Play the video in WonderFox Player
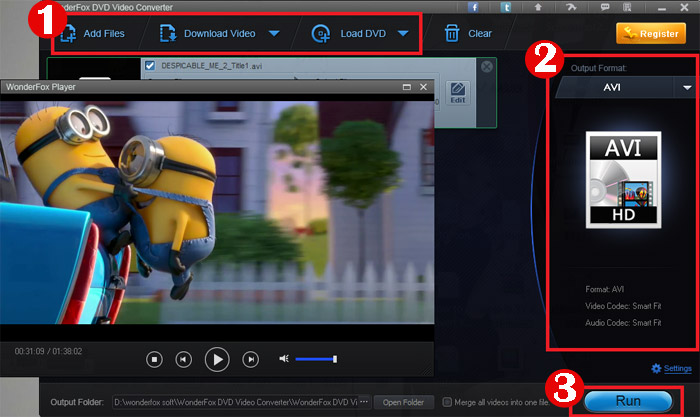 click(217, 359)
